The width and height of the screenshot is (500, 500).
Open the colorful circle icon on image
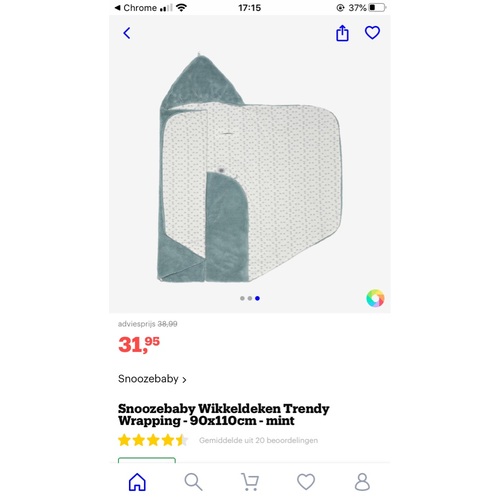(375, 298)
